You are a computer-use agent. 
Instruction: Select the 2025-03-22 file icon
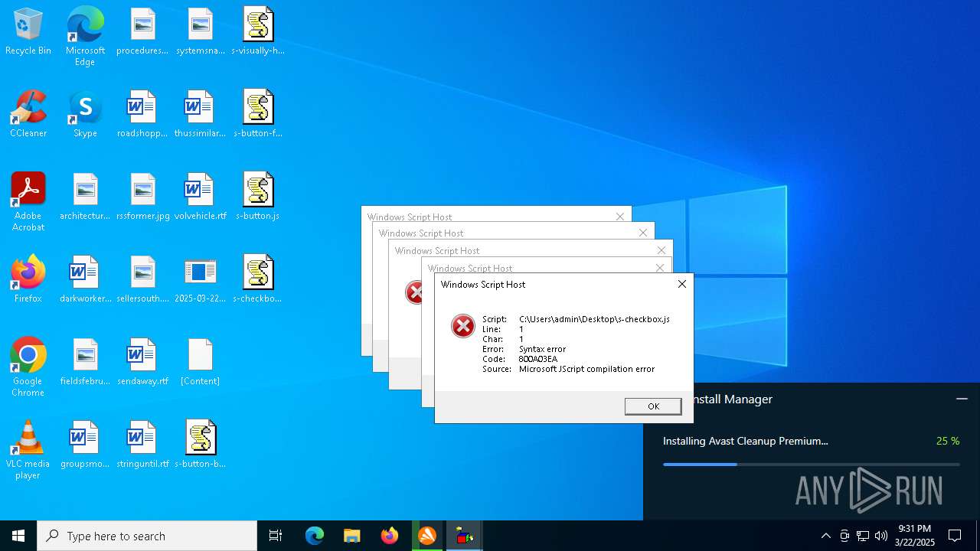[x=200, y=280]
